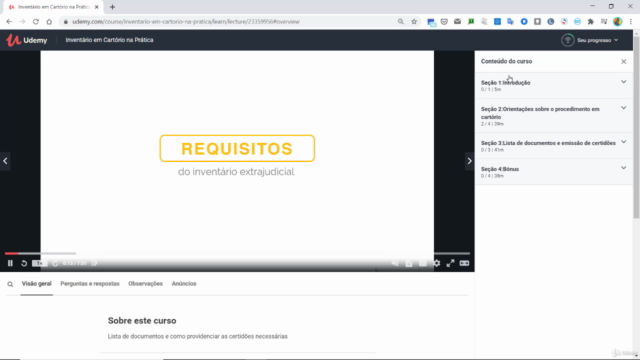Switch to Perguntas e respostas tab
640x360 pixels.
point(90,284)
